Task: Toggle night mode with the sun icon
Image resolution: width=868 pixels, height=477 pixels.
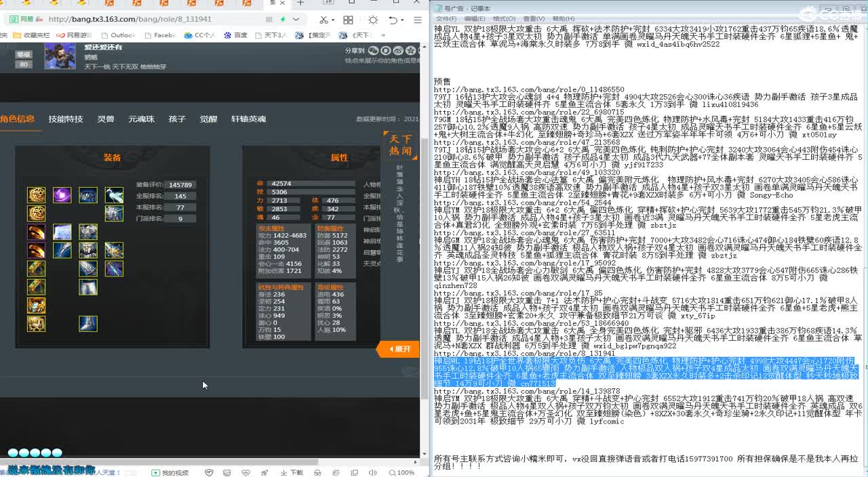Action: click(374, 20)
